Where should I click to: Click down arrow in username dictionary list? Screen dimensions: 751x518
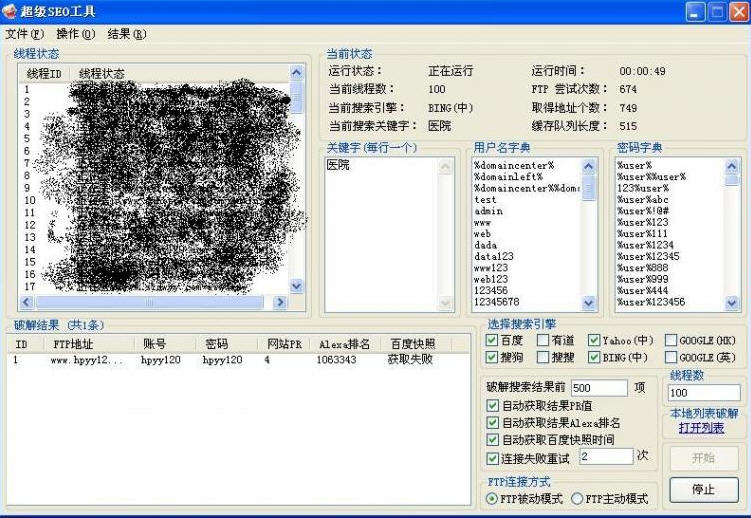click(x=589, y=303)
